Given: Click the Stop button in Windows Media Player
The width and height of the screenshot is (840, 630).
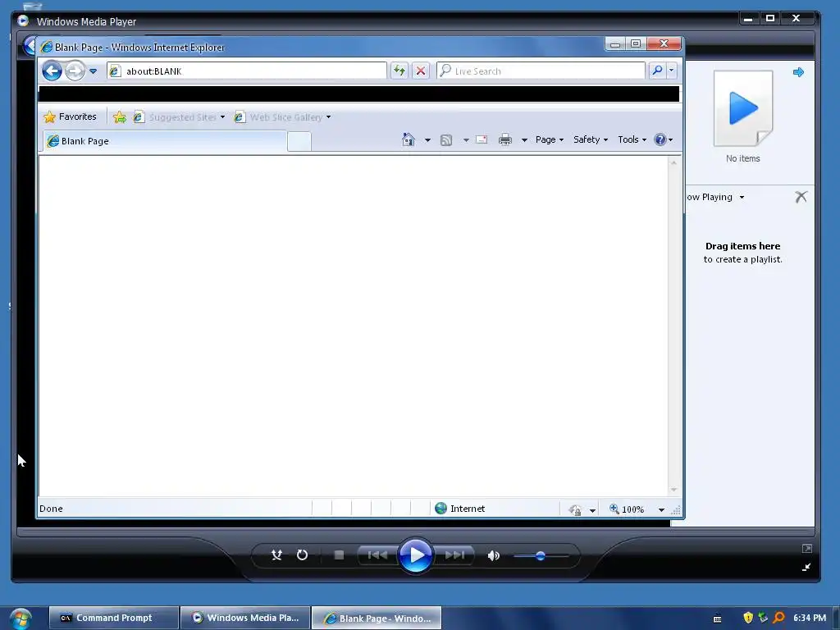Looking at the screenshot, I should 339,555.
